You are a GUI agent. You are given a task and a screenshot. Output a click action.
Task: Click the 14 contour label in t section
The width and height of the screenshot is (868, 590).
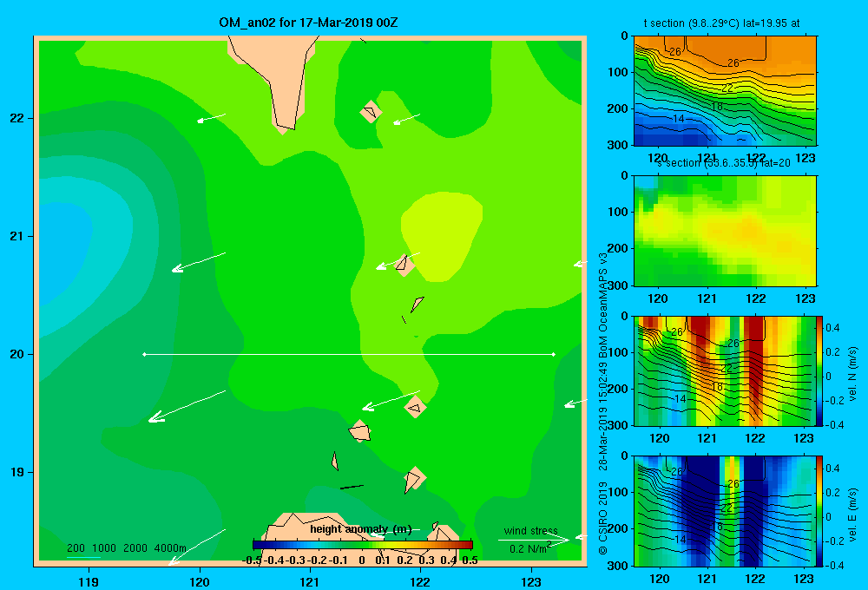[x=679, y=119]
